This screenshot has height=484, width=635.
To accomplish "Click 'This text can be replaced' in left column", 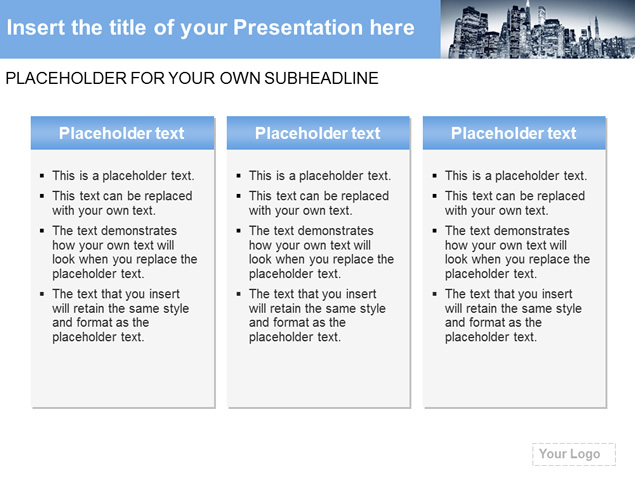I will pyautogui.click(x=122, y=196).
